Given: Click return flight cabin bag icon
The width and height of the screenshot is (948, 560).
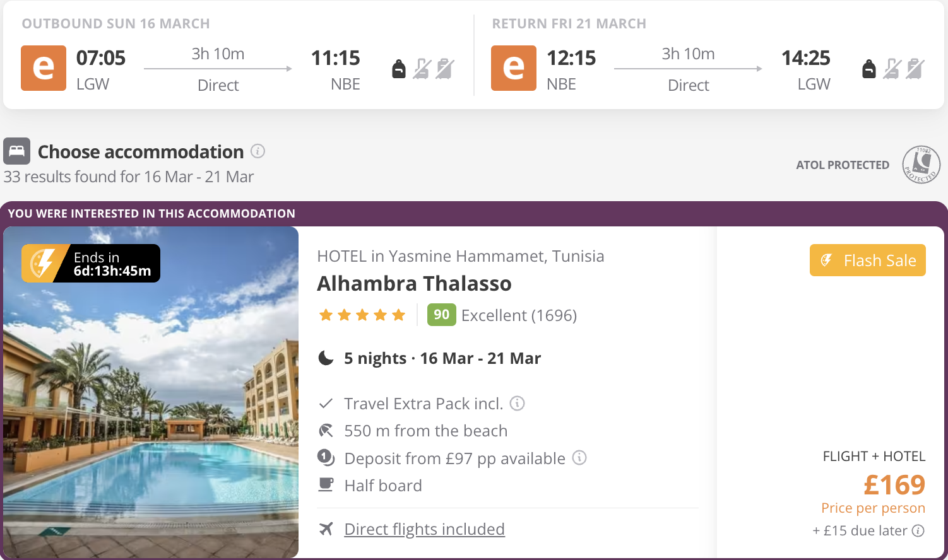Looking at the screenshot, I should pyautogui.click(x=869, y=68).
